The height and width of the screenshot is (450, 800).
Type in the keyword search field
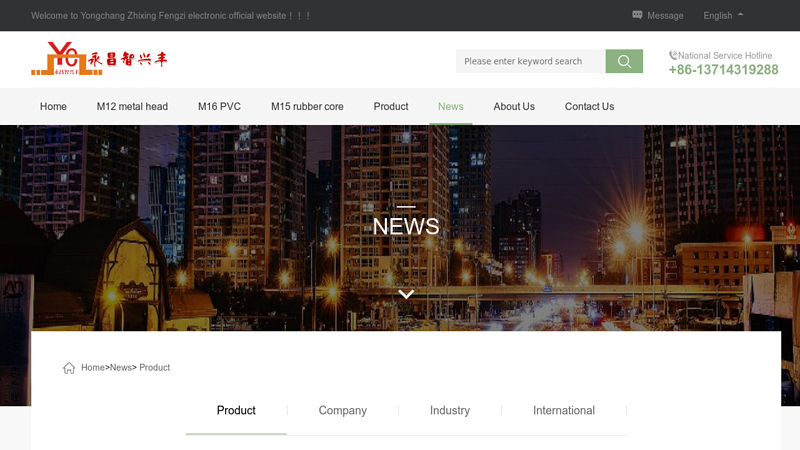[x=530, y=61]
